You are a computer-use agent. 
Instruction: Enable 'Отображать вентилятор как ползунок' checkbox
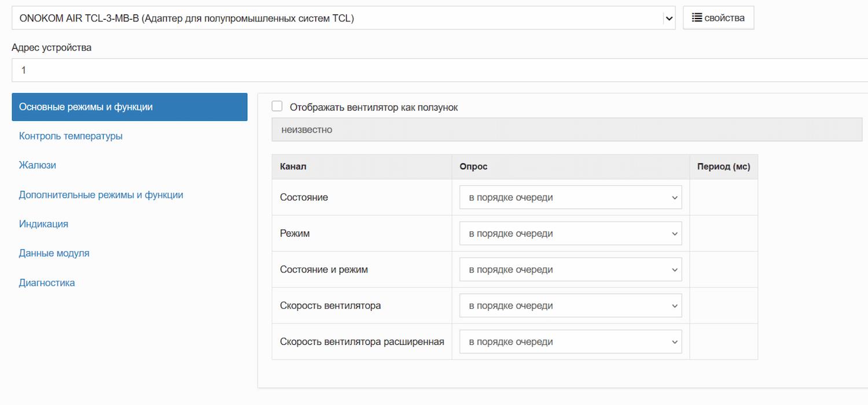[277, 106]
